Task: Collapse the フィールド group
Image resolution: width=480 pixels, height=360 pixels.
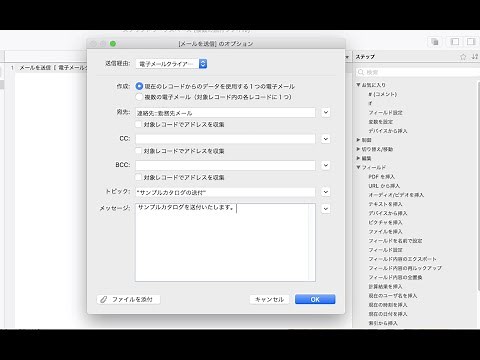Action: pyautogui.click(x=358, y=167)
